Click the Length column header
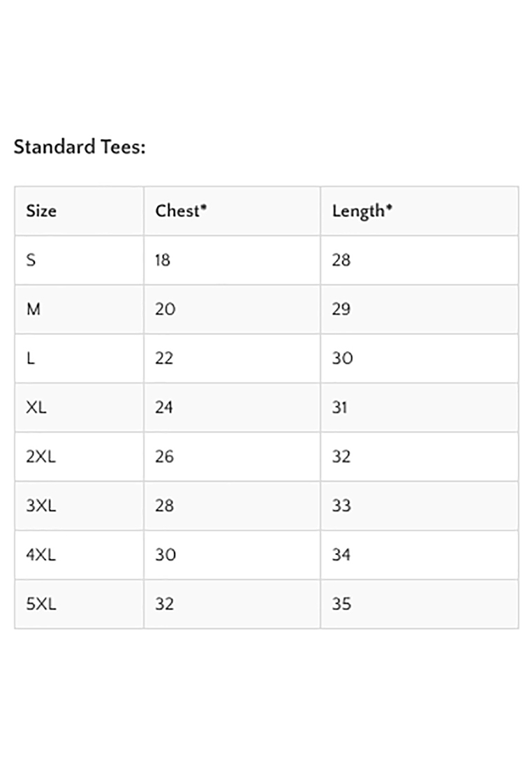The width and height of the screenshot is (532, 768). click(362, 211)
